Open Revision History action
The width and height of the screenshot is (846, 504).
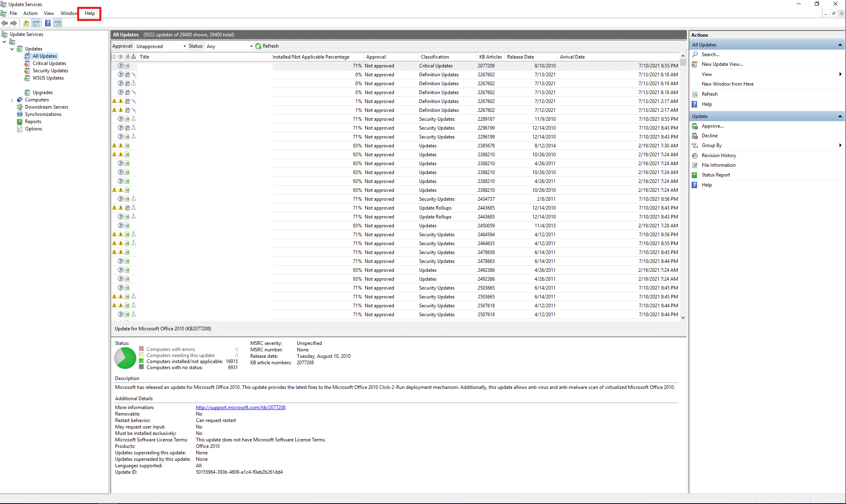point(719,155)
